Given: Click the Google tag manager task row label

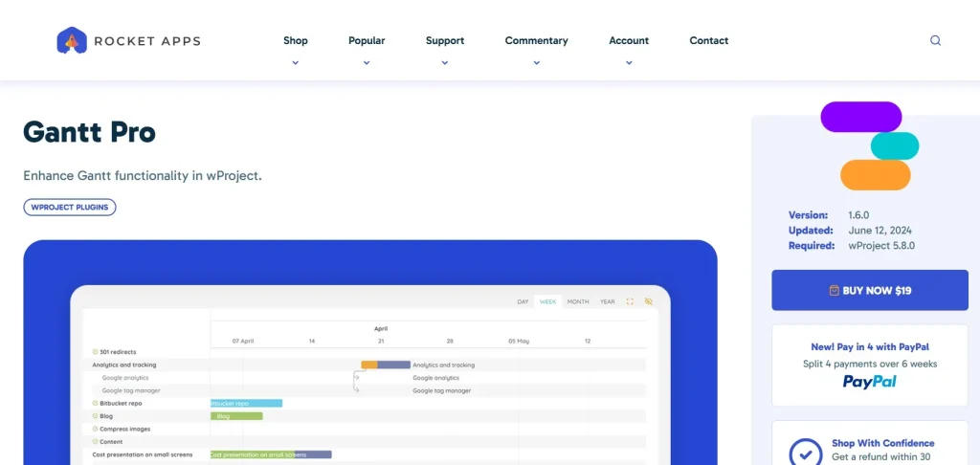Looking at the screenshot, I should pos(131,390).
